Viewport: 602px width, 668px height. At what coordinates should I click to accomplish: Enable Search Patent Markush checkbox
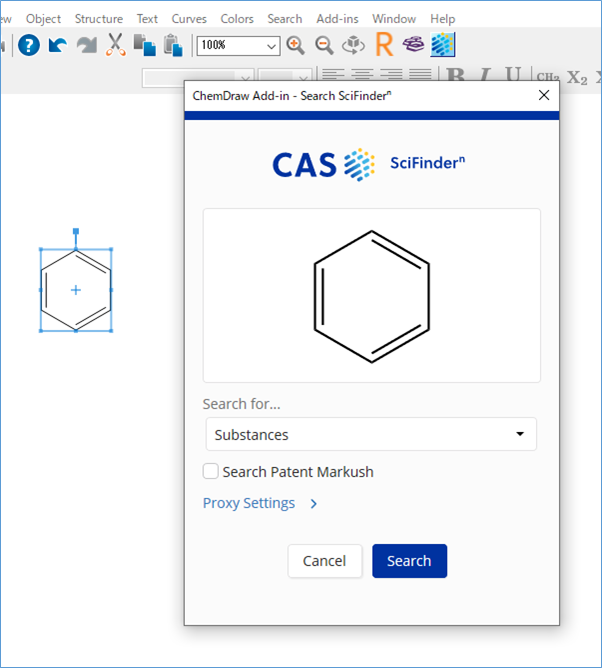point(210,471)
